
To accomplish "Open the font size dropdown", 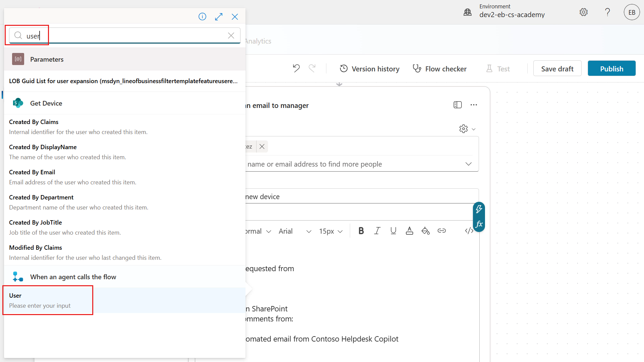I will pyautogui.click(x=330, y=231).
